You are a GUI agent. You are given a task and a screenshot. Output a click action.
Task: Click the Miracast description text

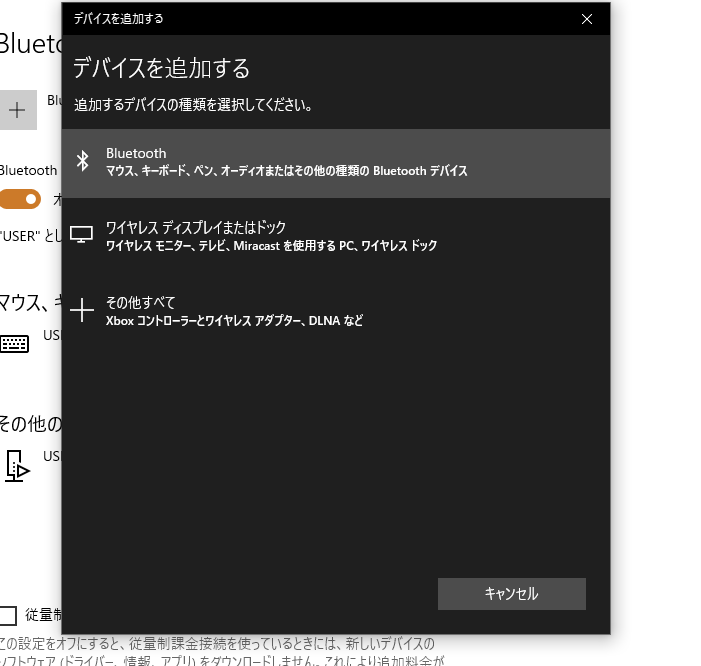271,245
